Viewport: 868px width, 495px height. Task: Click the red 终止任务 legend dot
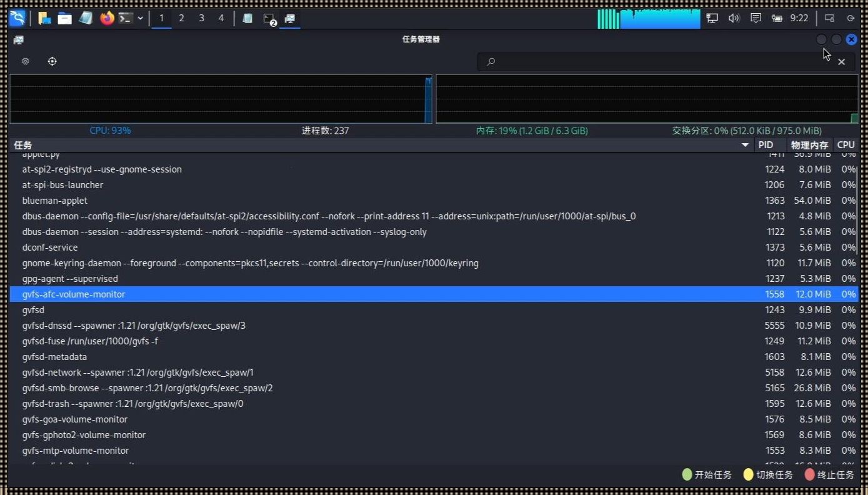click(810, 475)
